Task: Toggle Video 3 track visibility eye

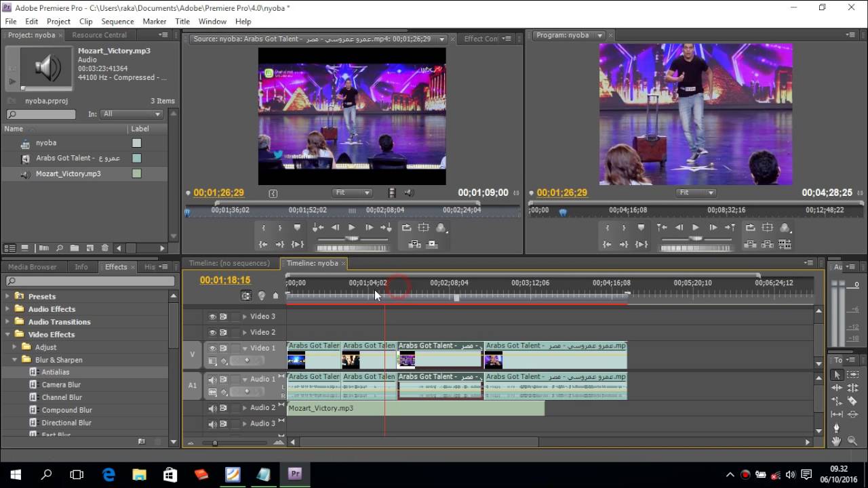Action: click(212, 317)
